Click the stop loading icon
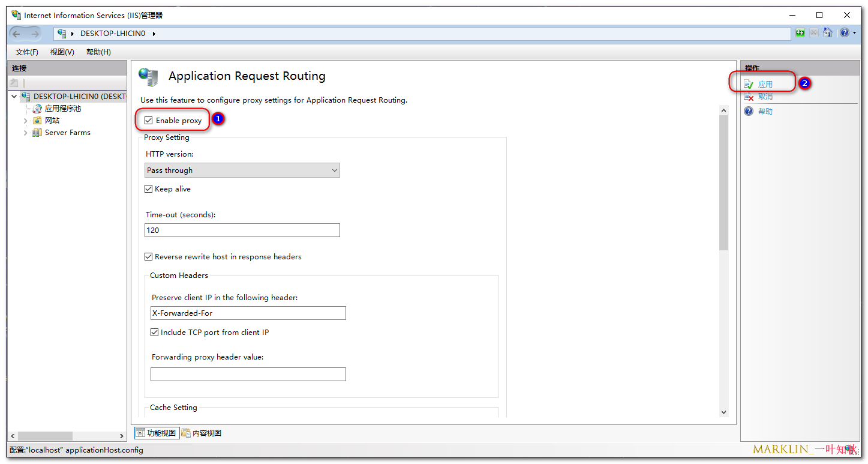This screenshot has height=464, width=868. coord(814,33)
